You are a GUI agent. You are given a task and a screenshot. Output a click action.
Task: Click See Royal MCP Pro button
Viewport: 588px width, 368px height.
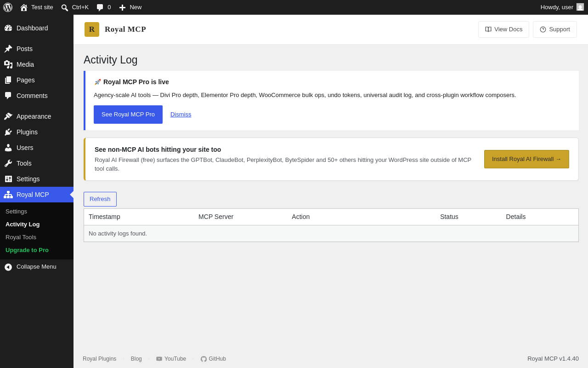(128, 115)
